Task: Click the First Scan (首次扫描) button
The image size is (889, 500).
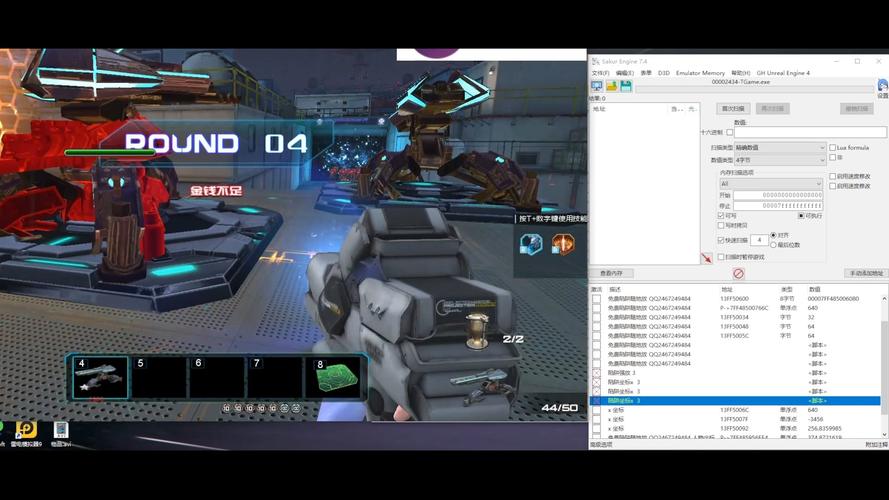Action: pyautogui.click(x=733, y=108)
